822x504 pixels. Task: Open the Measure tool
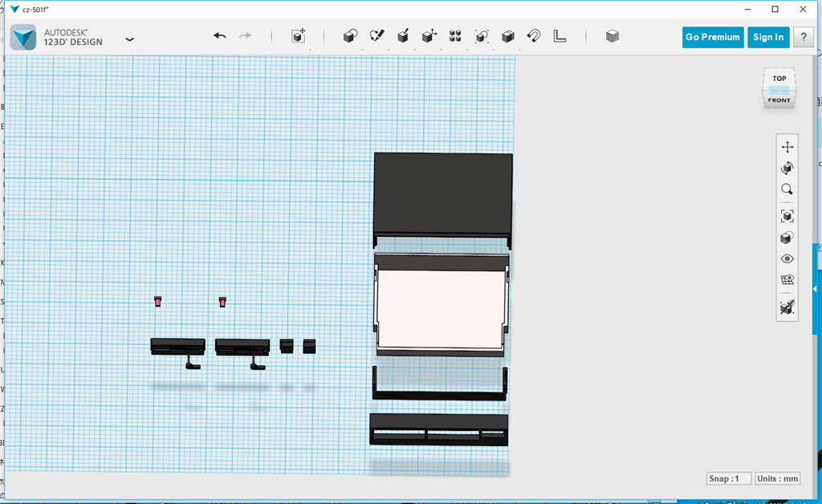click(560, 36)
